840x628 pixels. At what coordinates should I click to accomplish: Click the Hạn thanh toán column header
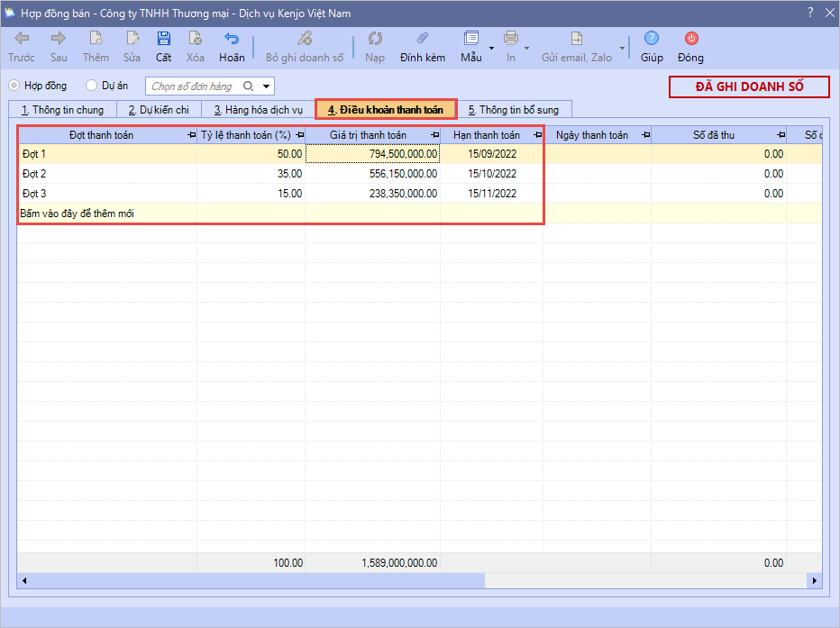click(x=487, y=135)
